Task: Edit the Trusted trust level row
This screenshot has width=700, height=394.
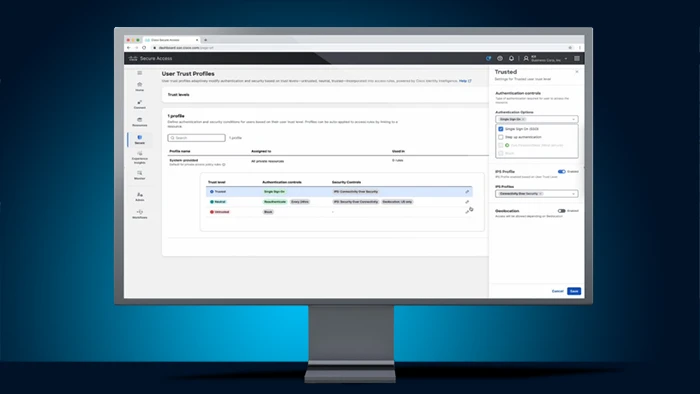Action: tap(467, 191)
